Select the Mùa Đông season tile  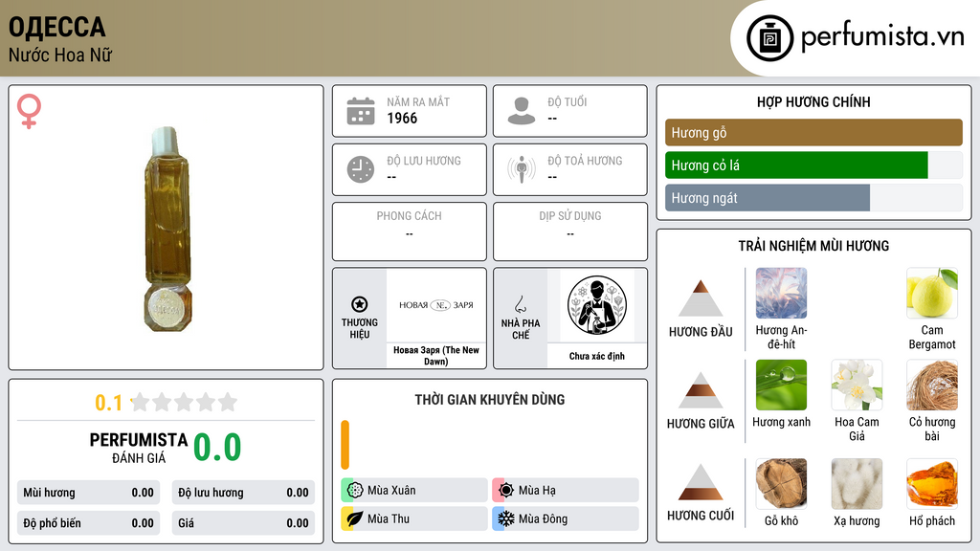566,518
